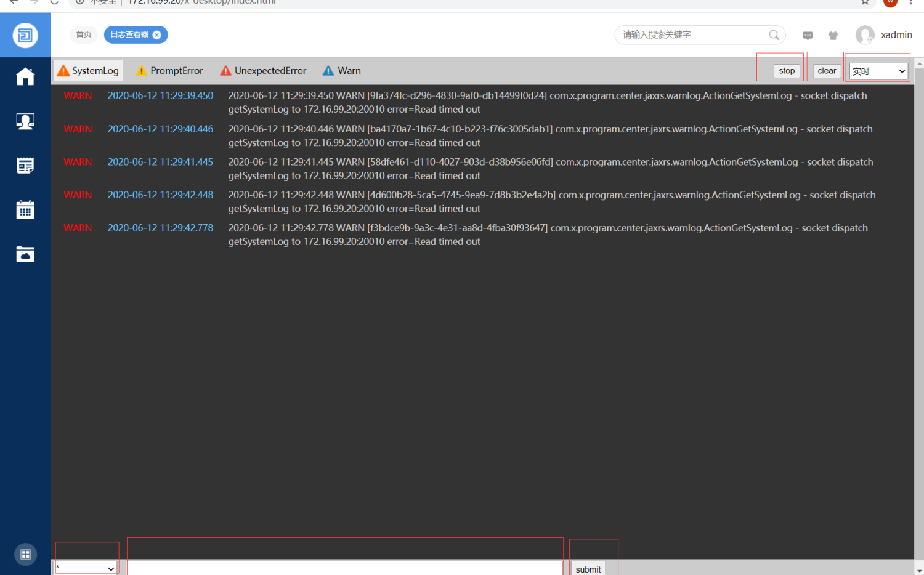Click the home icon in left sidebar
The width and height of the screenshot is (924, 575).
pos(25,77)
